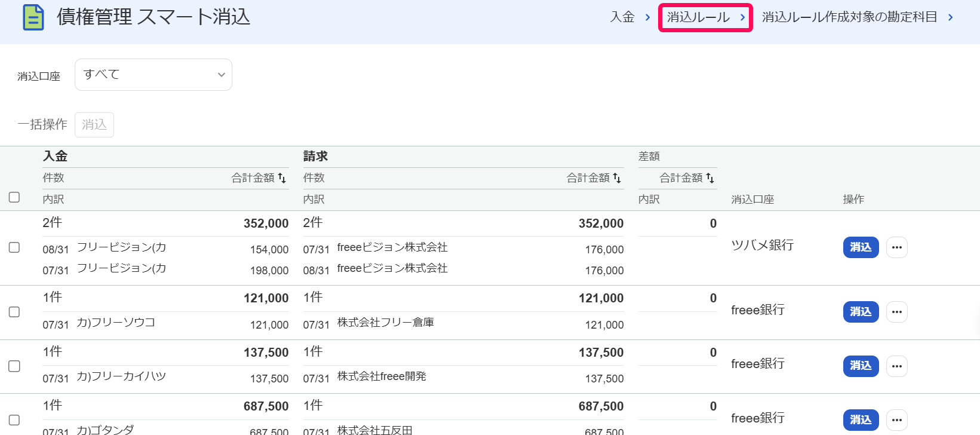Click 消込 button for the ツバメ銀行 row

click(x=861, y=247)
